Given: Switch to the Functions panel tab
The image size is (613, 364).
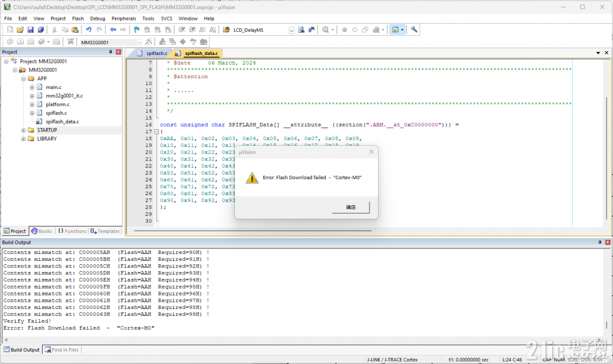Looking at the screenshot, I should pos(72,231).
